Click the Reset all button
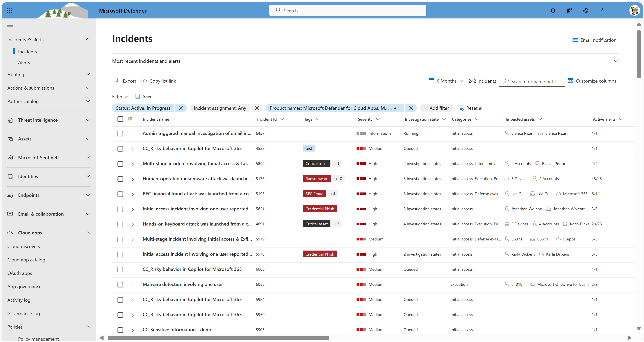Image resolution: width=644 pixels, height=342 pixels. 471,108
